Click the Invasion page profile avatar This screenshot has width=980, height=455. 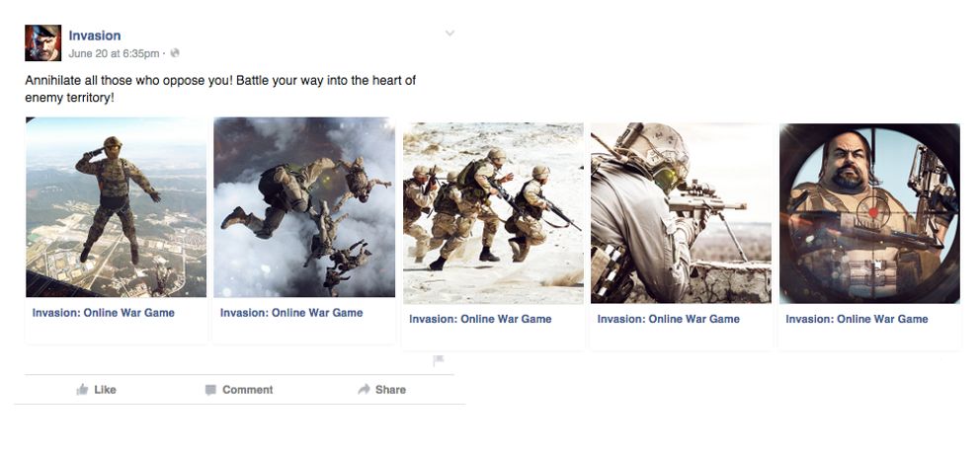(43, 43)
